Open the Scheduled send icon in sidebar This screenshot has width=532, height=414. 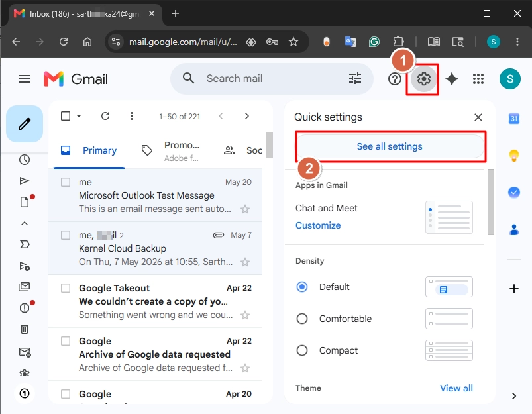pos(25,266)
